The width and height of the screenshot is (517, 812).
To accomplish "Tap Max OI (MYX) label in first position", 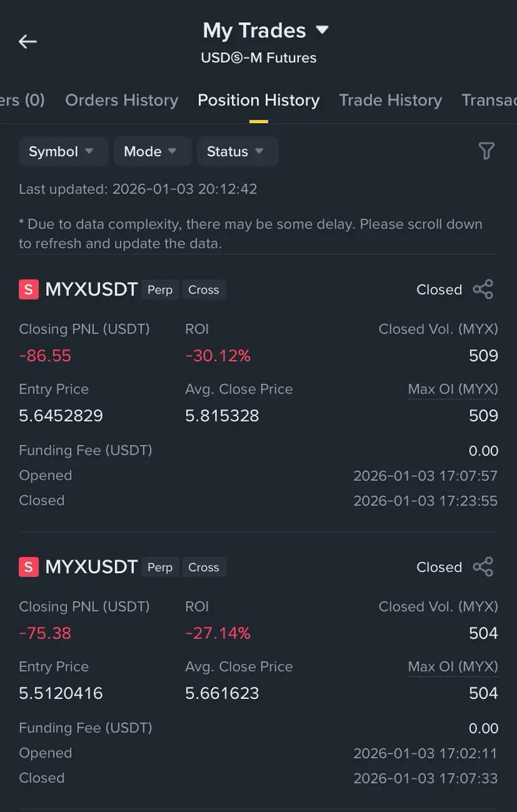I will coord(453,389).
